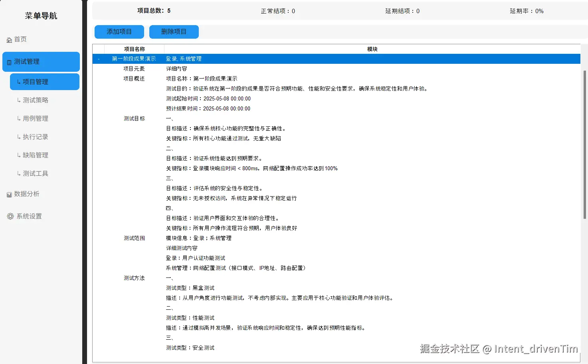
Task: Click the 项目概述 row label
Action: point(134,79)
